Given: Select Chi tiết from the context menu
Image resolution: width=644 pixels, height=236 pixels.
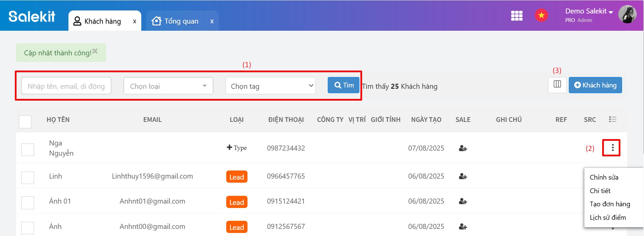Looking at the screenshot, I should coord(600,191).
